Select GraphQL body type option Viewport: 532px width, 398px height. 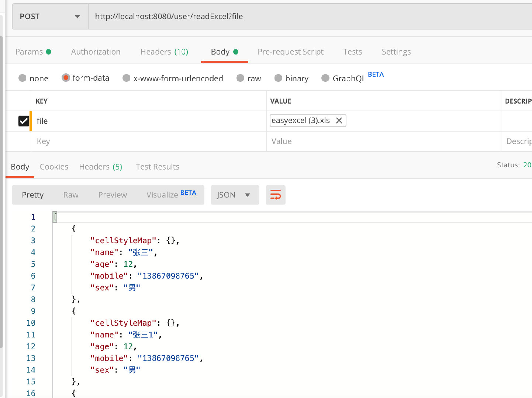click(x=325, y=78)
